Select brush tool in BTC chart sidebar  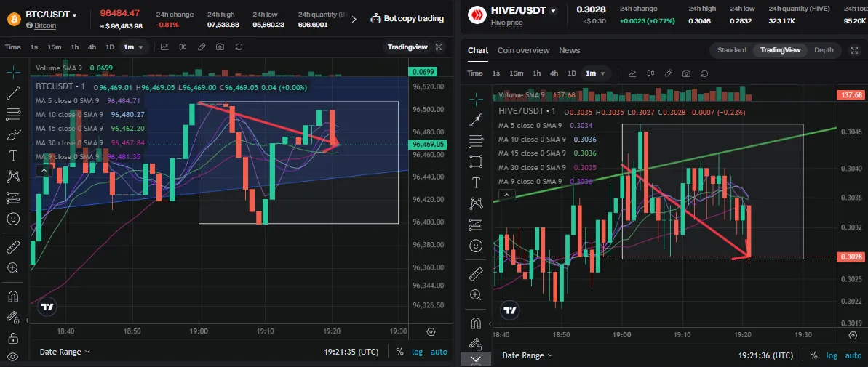pyautogui.click(x=13, y=135)
